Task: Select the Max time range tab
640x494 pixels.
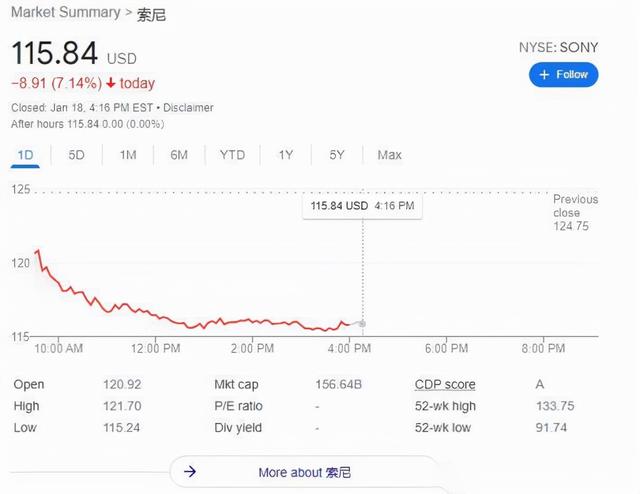Action: 389,155
